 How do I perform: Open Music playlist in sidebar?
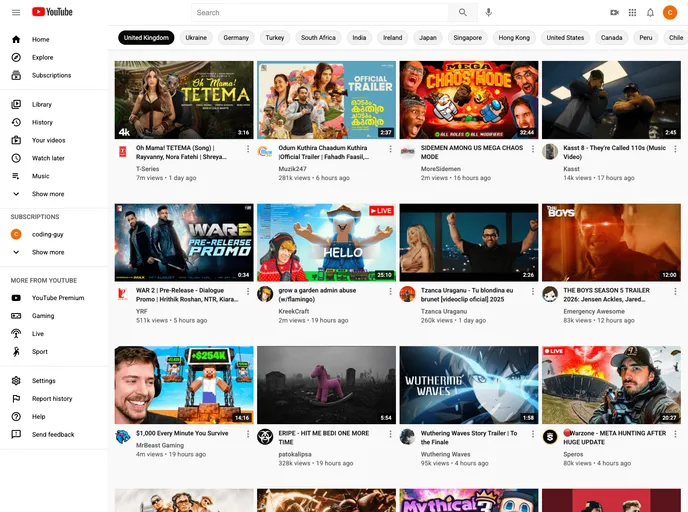click(54, 176)
